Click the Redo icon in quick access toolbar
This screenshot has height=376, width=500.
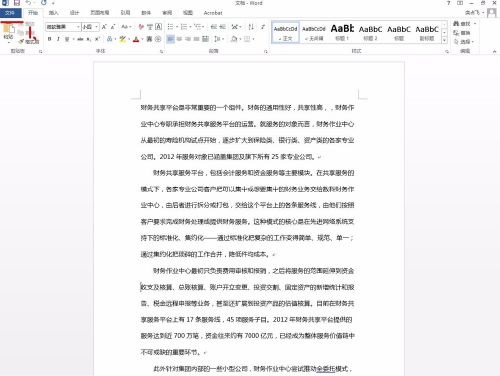[x=44, y=3]
